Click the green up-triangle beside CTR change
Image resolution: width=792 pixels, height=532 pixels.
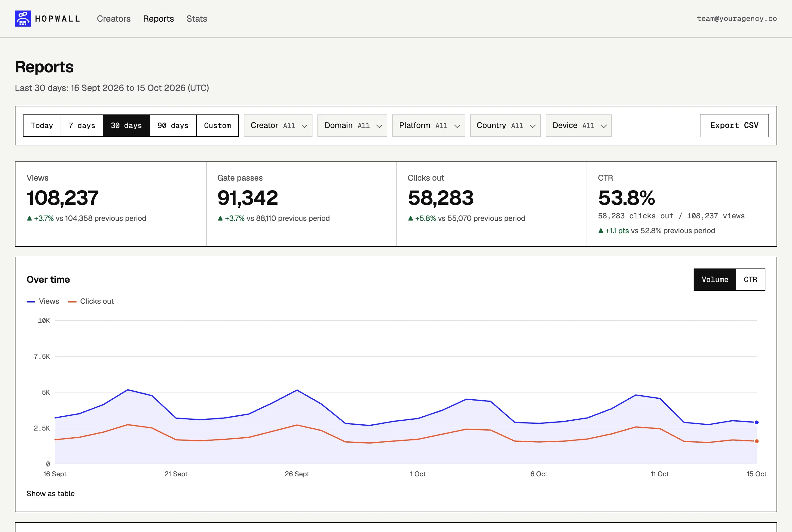(x=600, y=231)
